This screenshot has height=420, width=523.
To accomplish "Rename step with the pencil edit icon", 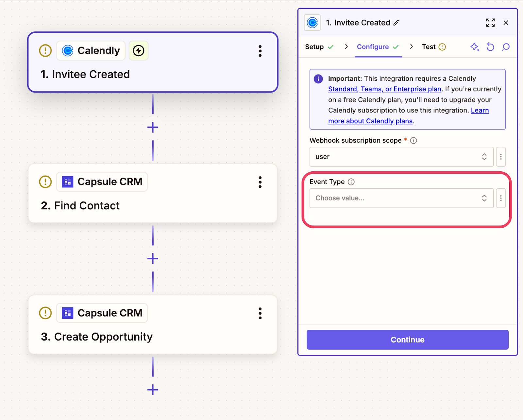I will (396, 23).
